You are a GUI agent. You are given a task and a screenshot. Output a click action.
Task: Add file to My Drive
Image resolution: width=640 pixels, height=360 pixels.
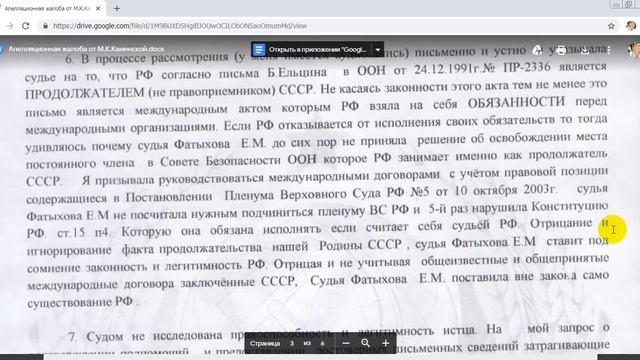point(537,50)
